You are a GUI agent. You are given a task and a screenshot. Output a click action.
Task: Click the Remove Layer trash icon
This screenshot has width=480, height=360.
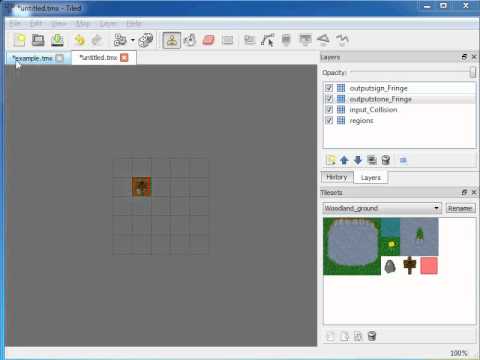[386, 160]
